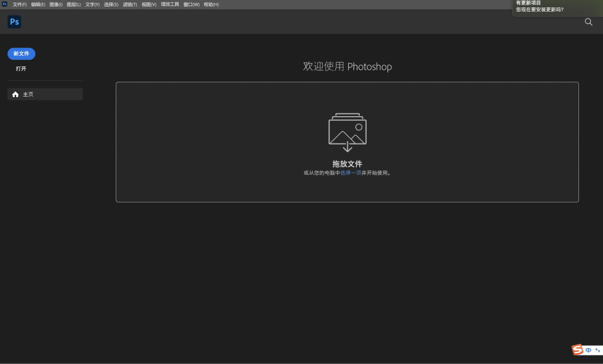Click the 您现在要安装更新吗? message
Screen dimensions: 603x364
click(539, 9)
